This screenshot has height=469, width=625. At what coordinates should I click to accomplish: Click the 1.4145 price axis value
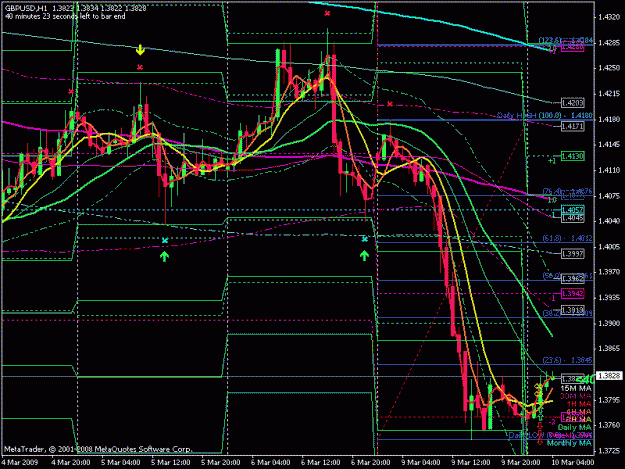point(610,144)
